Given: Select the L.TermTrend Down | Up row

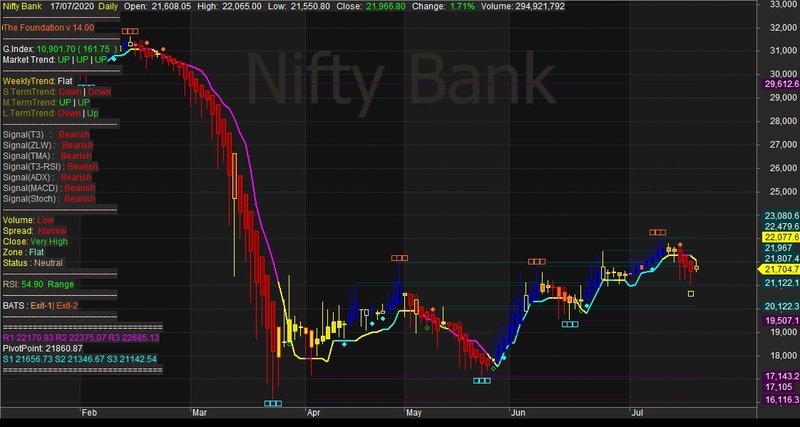Looking at the screenshot, I should [51, 113].
